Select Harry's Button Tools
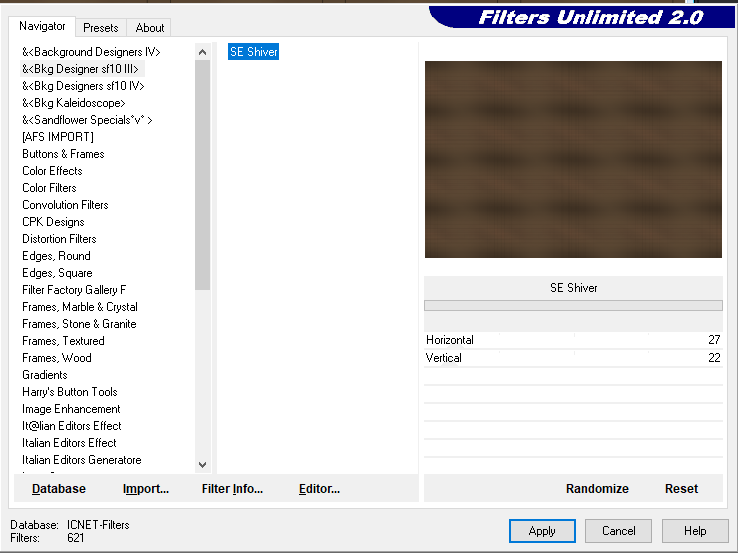 [x=70, y=392]
